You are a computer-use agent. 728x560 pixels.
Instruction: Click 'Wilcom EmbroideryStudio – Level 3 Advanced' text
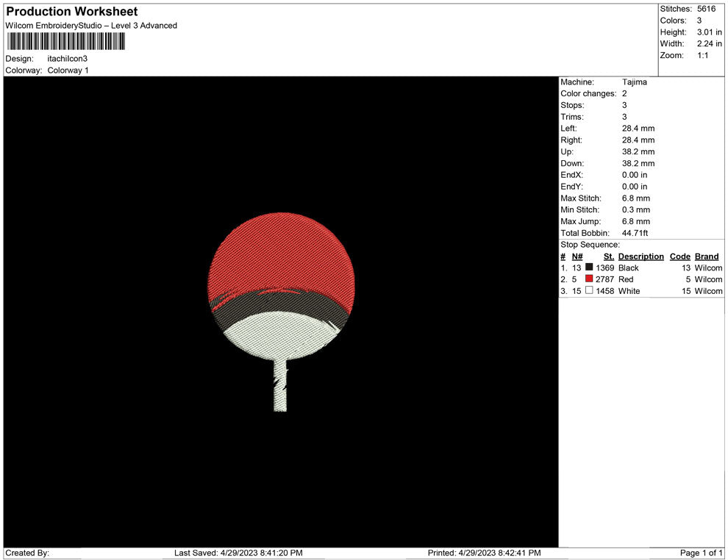click(91, 26)
